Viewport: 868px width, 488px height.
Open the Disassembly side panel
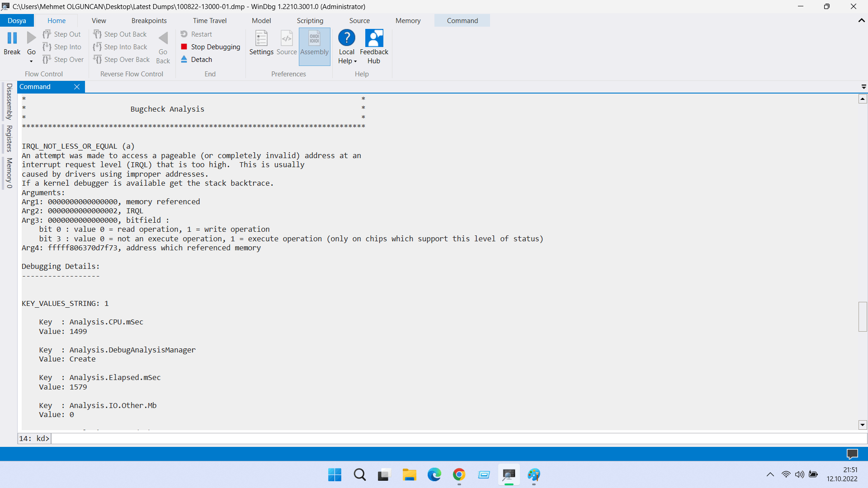(x=9, y=101)
